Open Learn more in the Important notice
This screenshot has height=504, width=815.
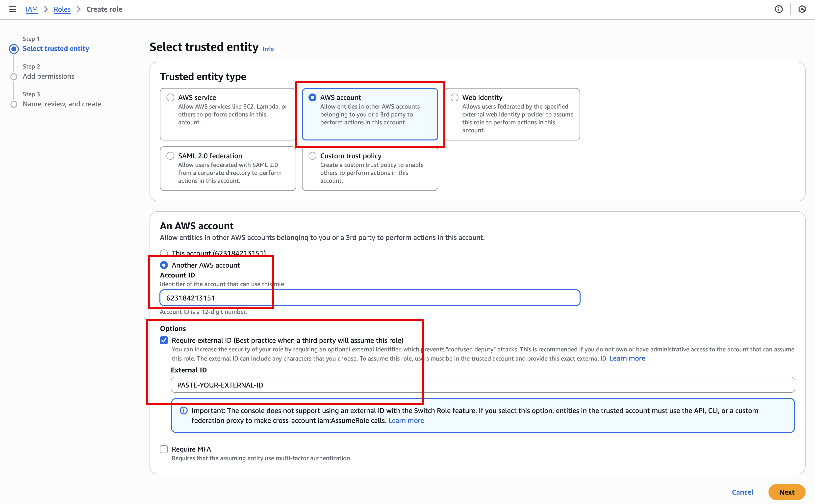pos(406,420)
